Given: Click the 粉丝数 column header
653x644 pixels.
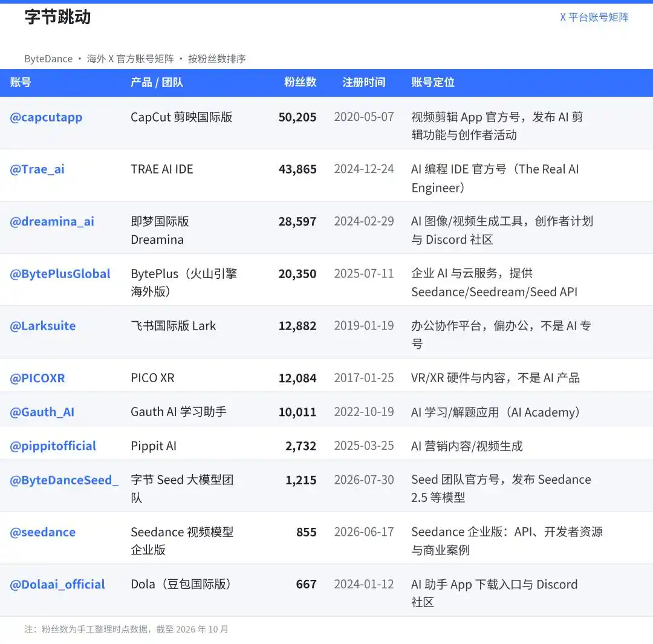Looking at the screenshot, I should [301, 82].
